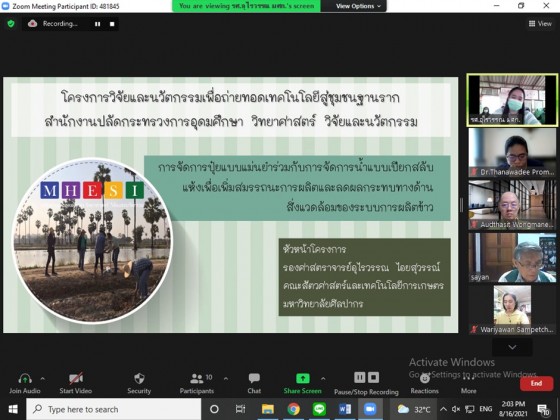Open File Explorer from taskbar

pyautogui.click(x=267, y=409)
